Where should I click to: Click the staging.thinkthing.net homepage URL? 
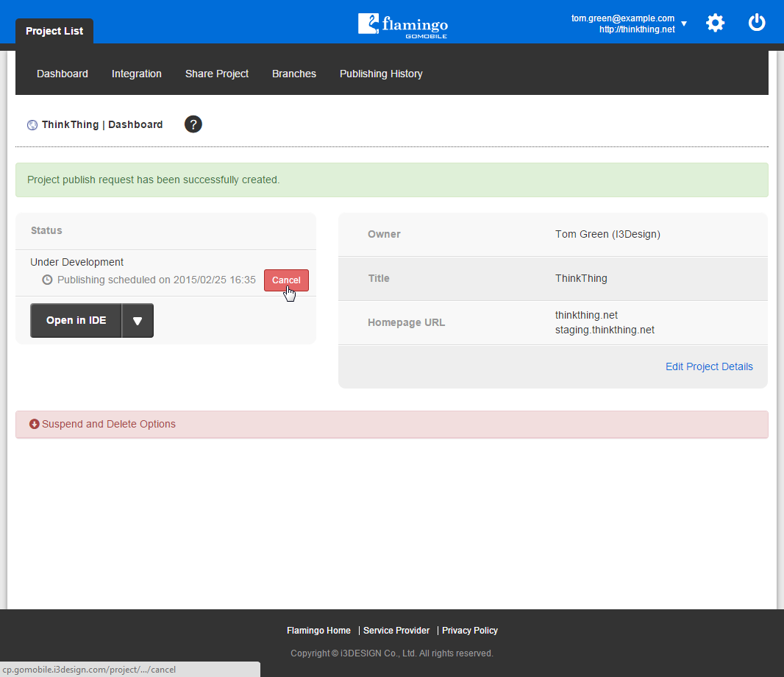[605, 330]
